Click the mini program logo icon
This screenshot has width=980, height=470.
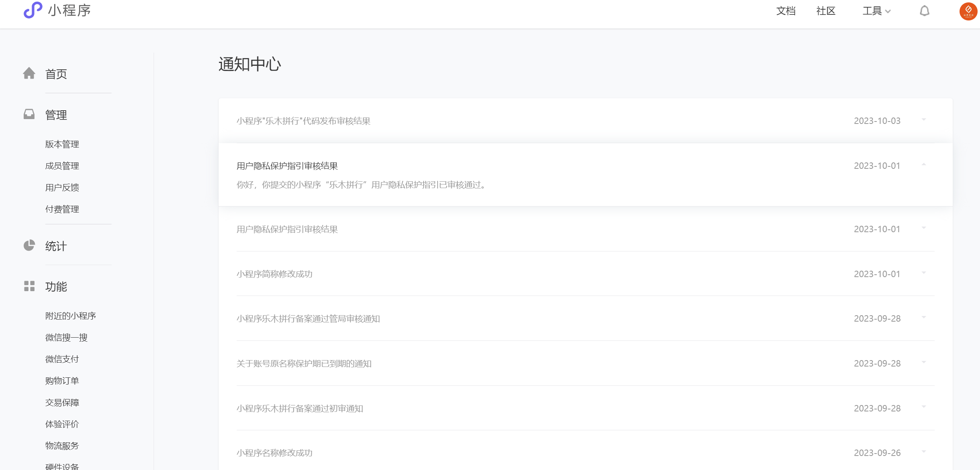coord(33,10)
